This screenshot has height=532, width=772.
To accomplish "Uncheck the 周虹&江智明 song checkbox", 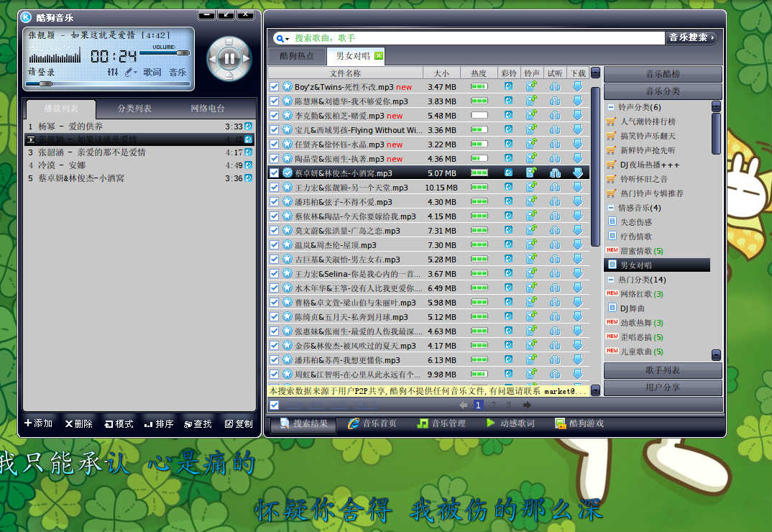I will [275, 375].
